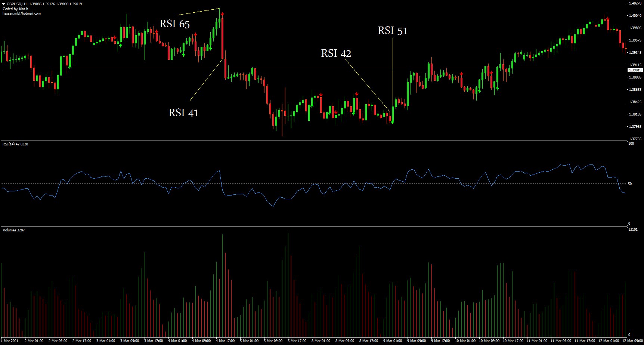The height and width of the screenshot is (345, 644).
Task: Select the RSI 41 text label
Action: tap(183, 113)
